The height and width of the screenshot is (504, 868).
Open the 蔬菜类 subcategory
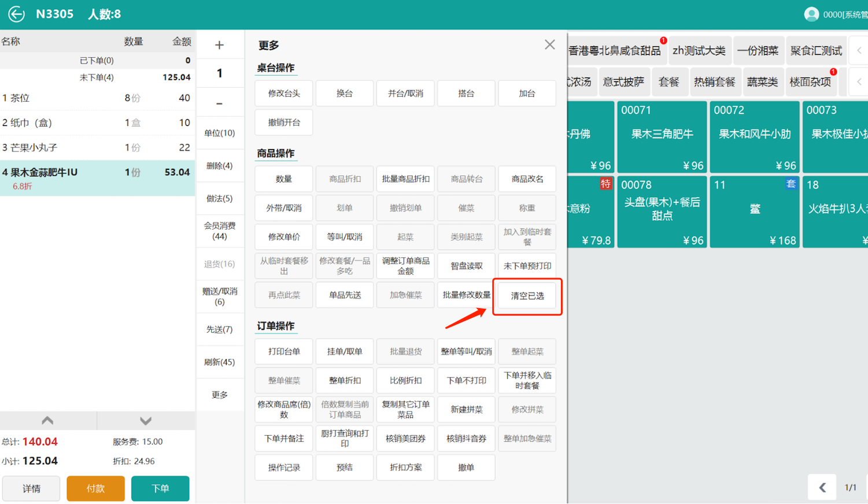click(x=762, y=82)
